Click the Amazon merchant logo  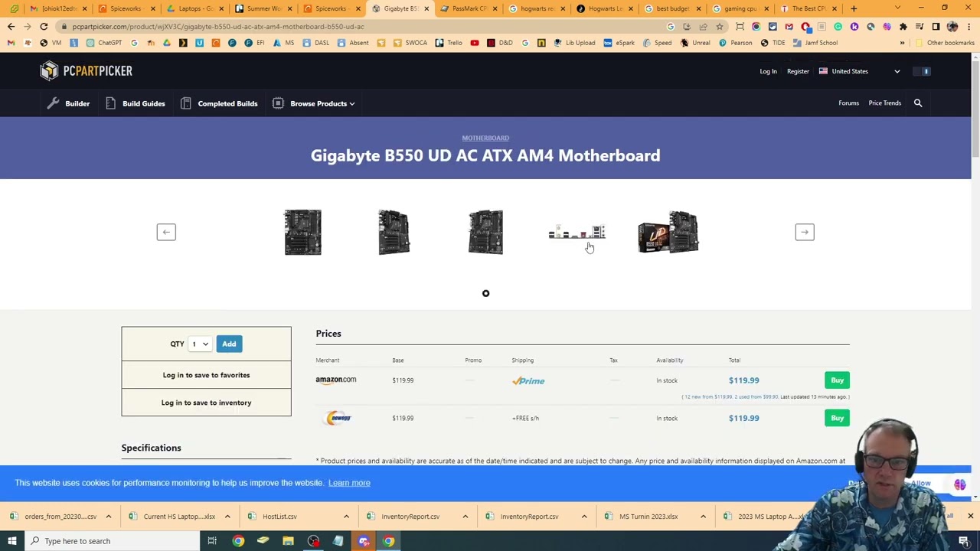(x=336, y=380)
